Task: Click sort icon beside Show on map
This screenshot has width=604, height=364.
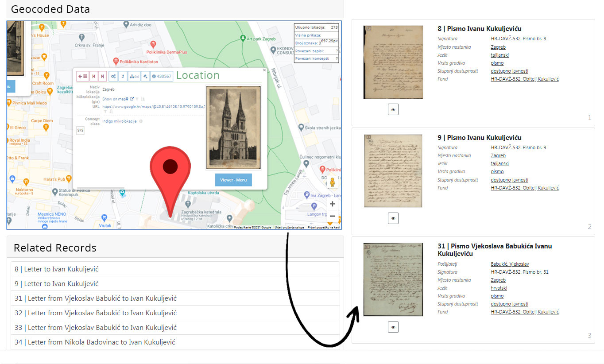Action: click(x=143, y=99)
